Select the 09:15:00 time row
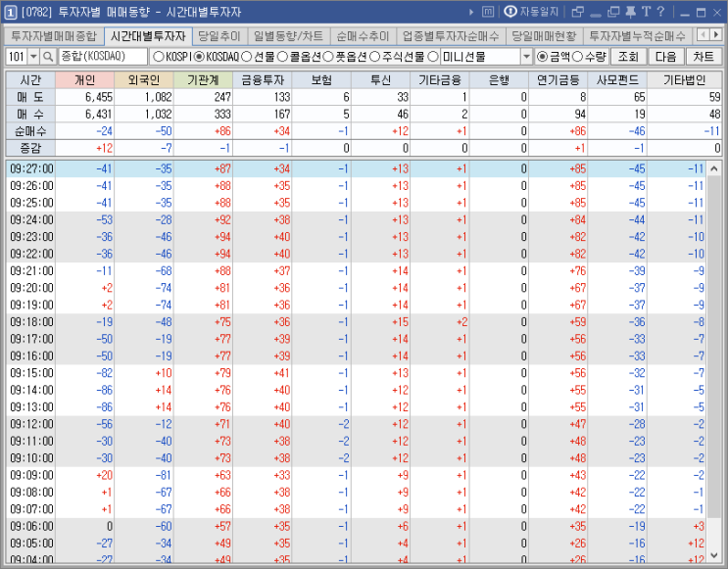 357,373
